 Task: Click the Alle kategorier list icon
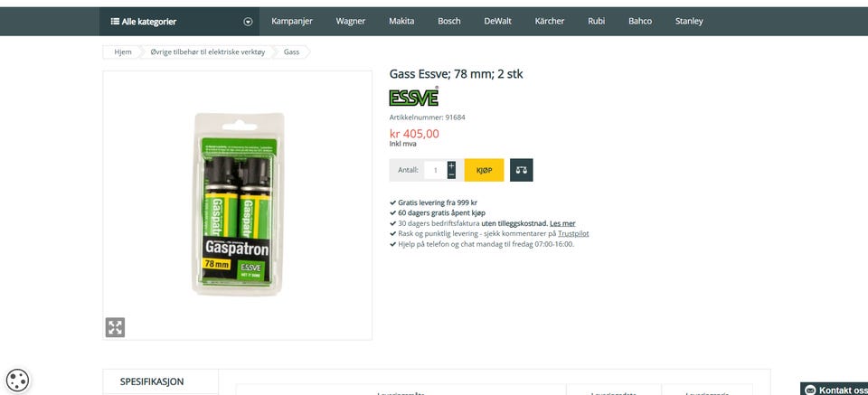(x=115, y=22)
